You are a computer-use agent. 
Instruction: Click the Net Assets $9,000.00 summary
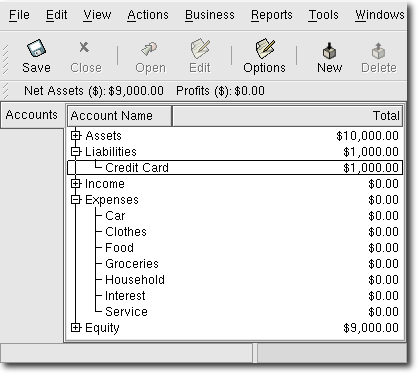click(94, 91)
